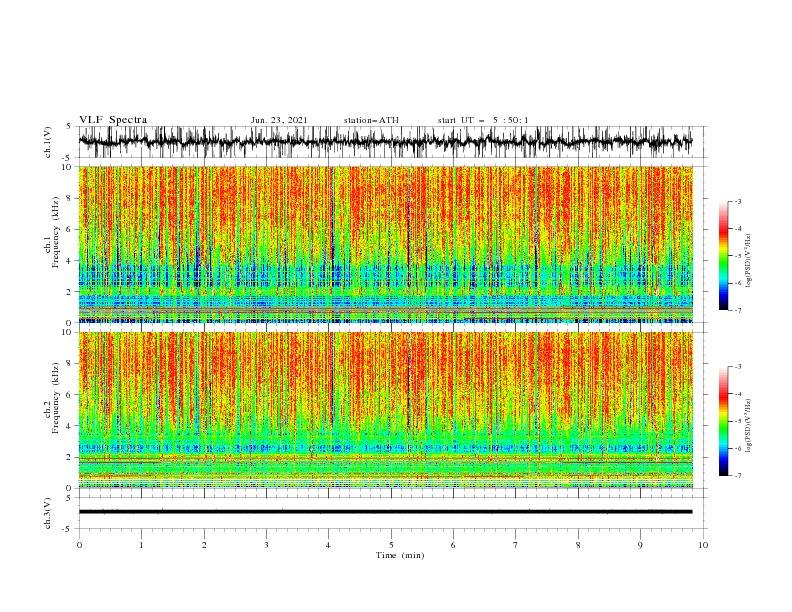This screenshot has height=612, width=792.
Task: Click the "station=ATH" header label
Action: (x=371, y=120)
